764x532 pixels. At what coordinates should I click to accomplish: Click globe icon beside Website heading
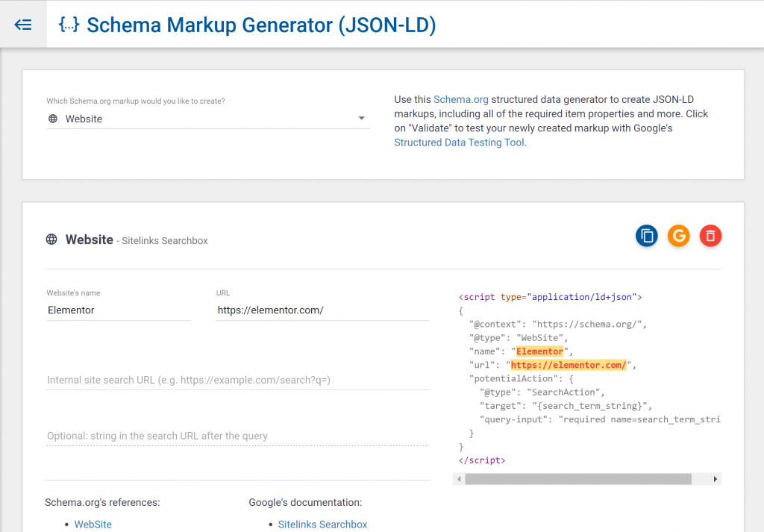(x=51, y=240)
